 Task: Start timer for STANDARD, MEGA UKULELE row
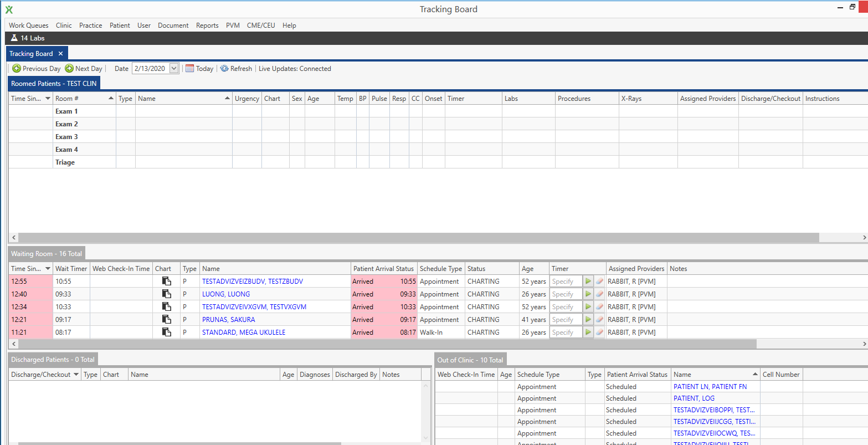coord(588,333)
